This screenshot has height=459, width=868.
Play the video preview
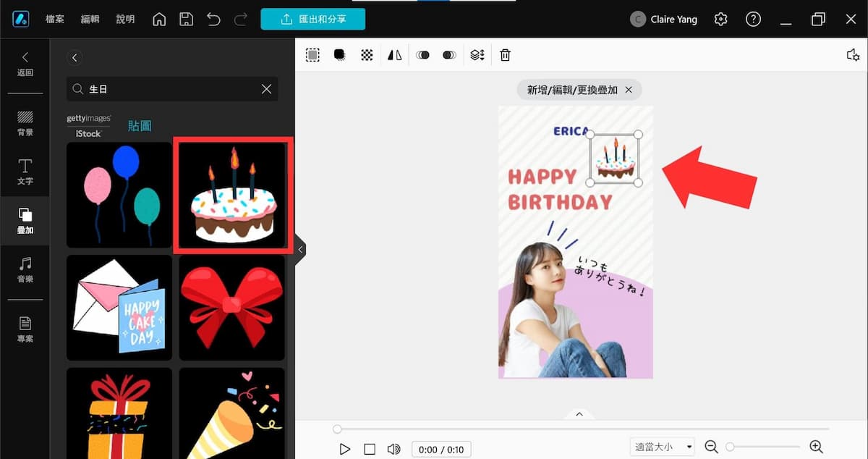[x=345, y=449]
